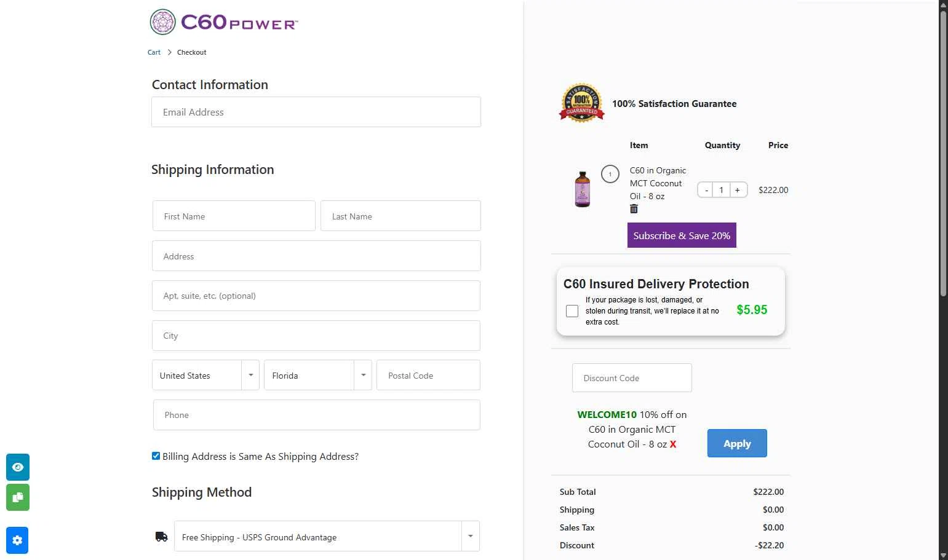Uncheck Billing Address Same As Shipping
Viewport: 948px width, 560px height.
click(x=156, y=456)
